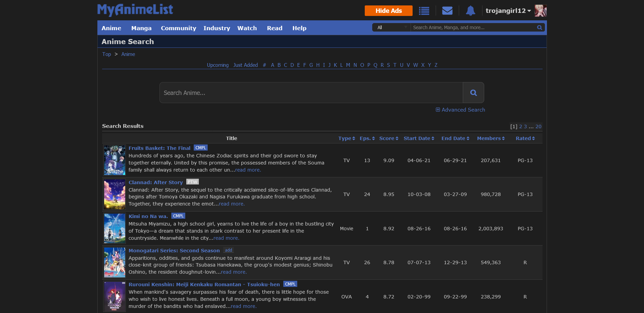Open the anime list icon in header
The image size is (644, 313).
tap(424, 11)
